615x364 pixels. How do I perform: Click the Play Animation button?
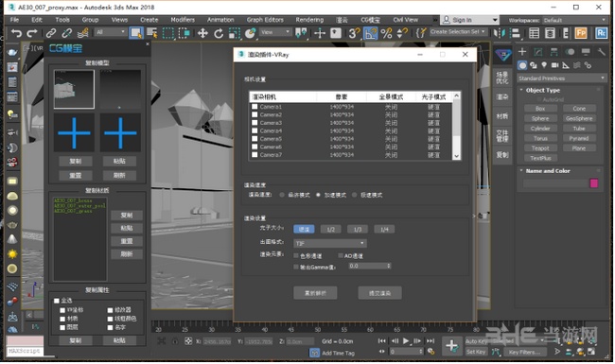406,341
